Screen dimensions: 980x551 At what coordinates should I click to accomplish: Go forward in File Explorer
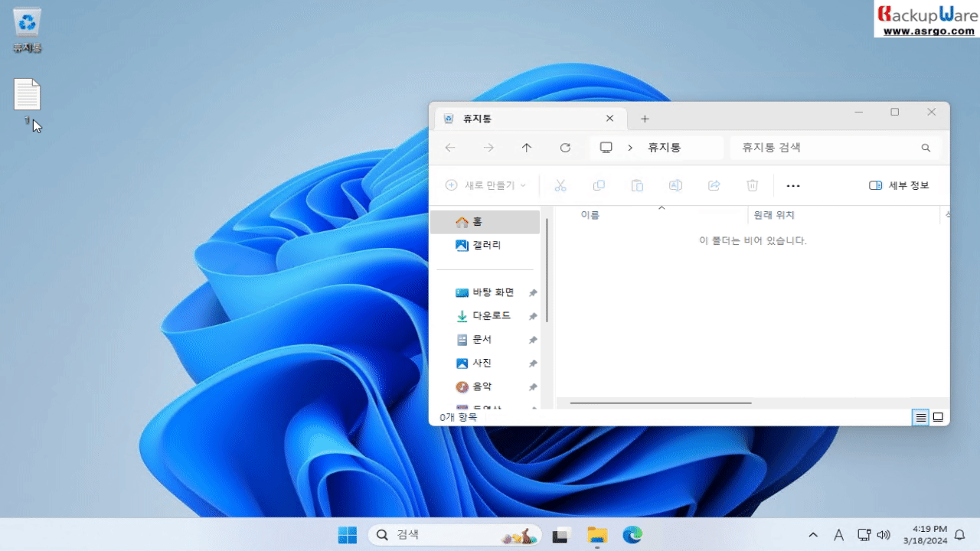pyautogui.click(x=488, y=148)
